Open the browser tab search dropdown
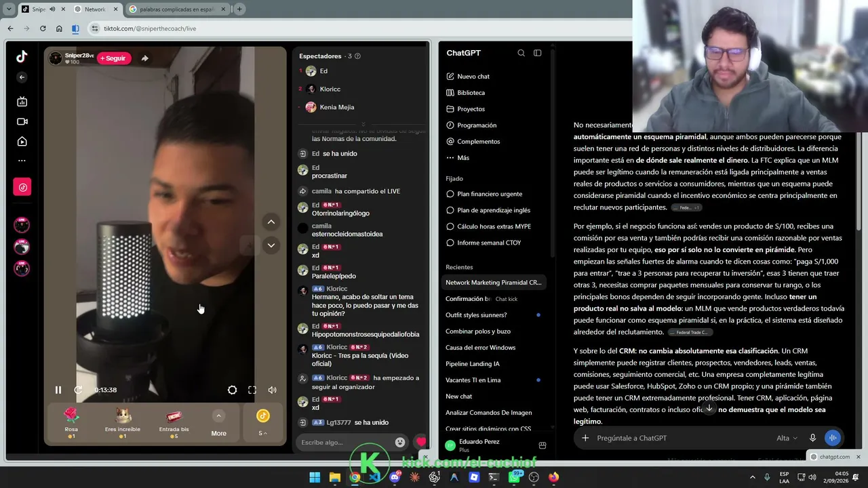 (x=9, y=9)
